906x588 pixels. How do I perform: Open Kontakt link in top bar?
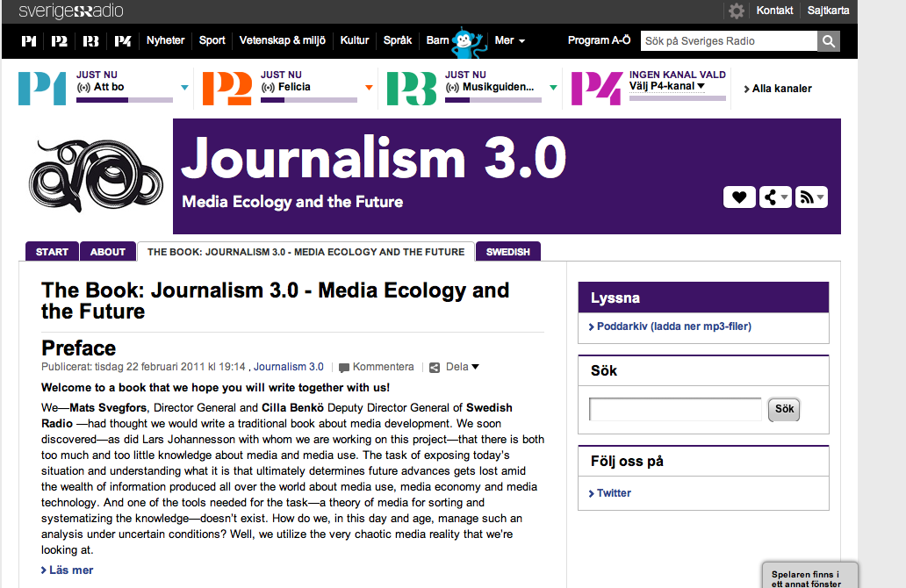pyautogui.click(x=774, y=11)
